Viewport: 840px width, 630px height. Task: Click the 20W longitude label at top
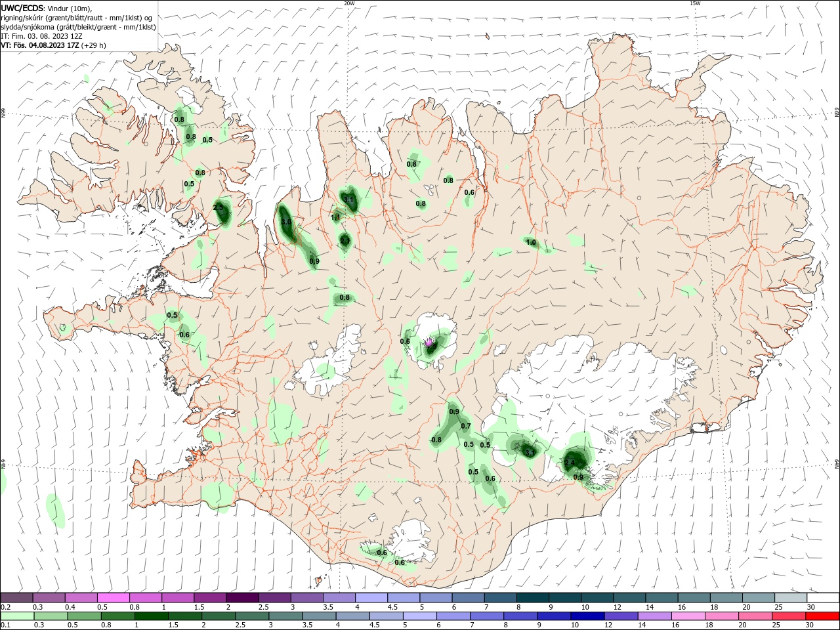click(x=349, y=3)
